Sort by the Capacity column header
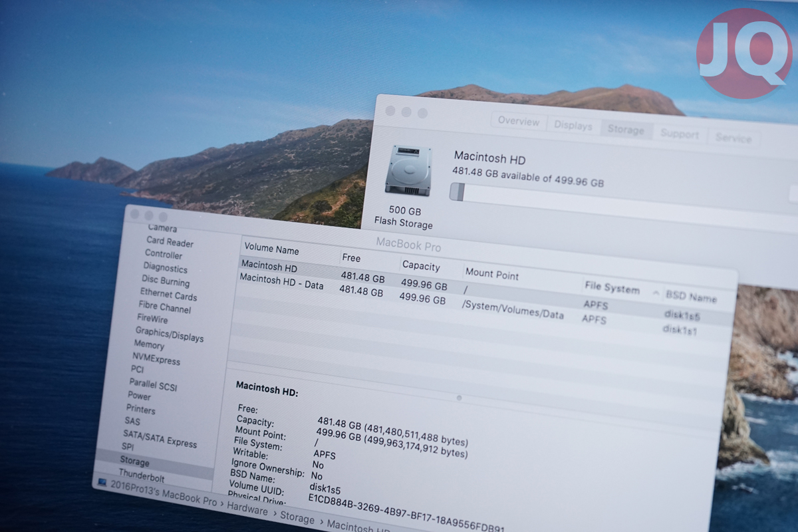 [421, 266]
